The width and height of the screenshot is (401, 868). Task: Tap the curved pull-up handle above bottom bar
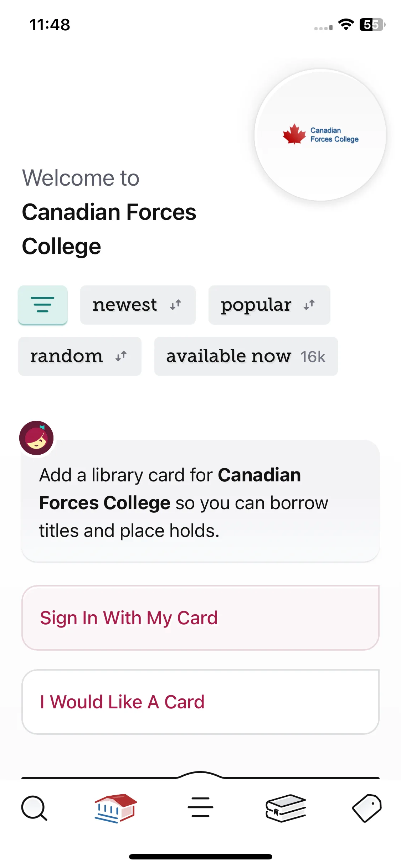200,775
